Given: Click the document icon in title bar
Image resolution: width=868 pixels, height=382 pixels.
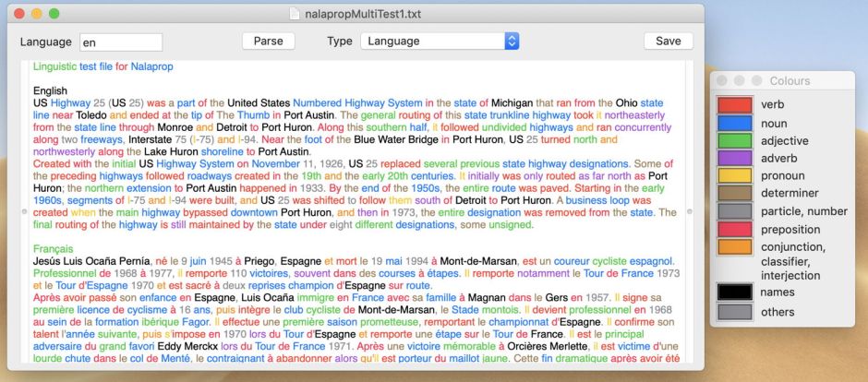Looking at the screenshot, I should (295, 14).
